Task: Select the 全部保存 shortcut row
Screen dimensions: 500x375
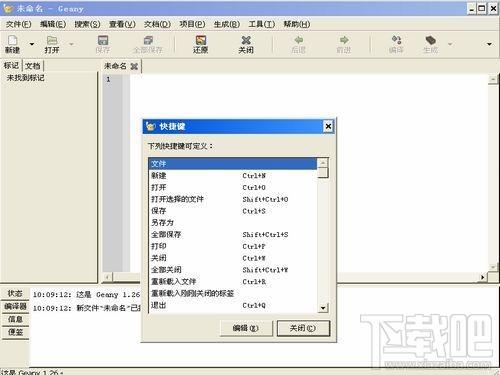Action: [x=233, y=234]
